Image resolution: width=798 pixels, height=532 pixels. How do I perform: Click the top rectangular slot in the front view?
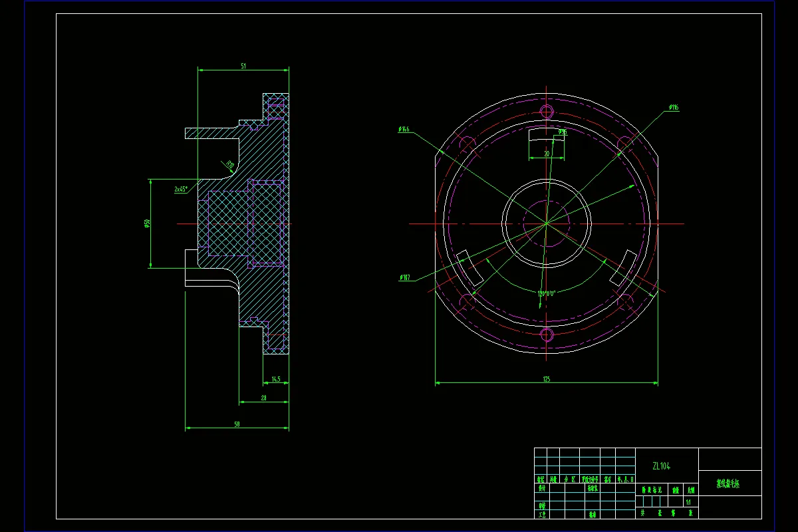[x=547, y=134]
